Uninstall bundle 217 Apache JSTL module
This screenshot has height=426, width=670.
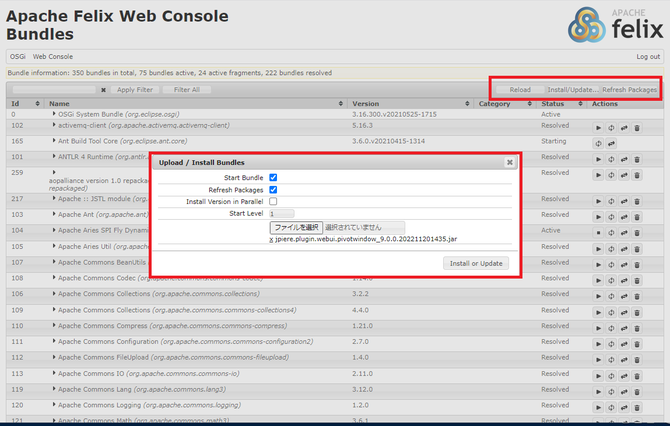tap(637, 201)
